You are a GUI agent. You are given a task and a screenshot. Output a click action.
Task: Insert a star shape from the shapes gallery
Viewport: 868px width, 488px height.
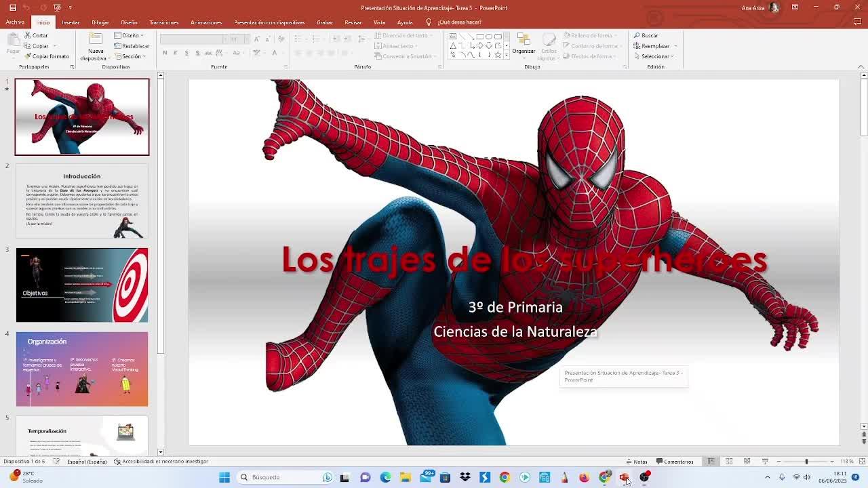(x=498, y=55)
